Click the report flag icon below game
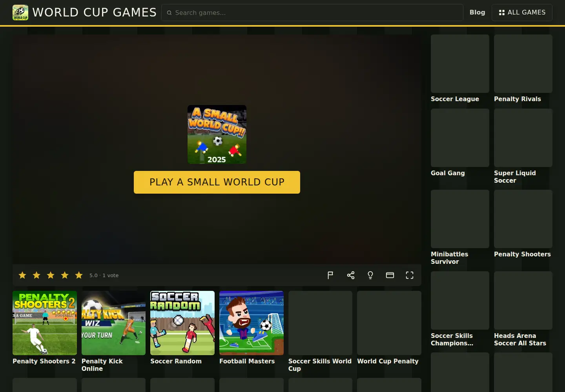Viewport: 565px width, 392px height. click(x=330, y=275)
